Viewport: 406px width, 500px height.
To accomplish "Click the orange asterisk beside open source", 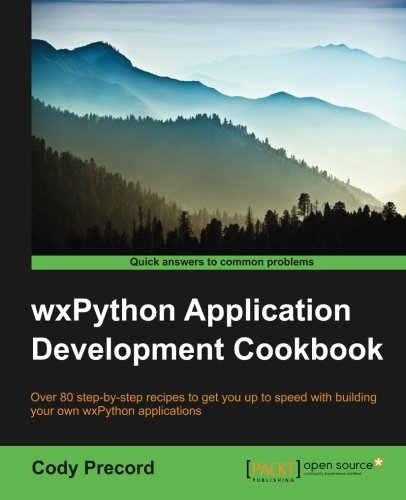I will [378, 462].
